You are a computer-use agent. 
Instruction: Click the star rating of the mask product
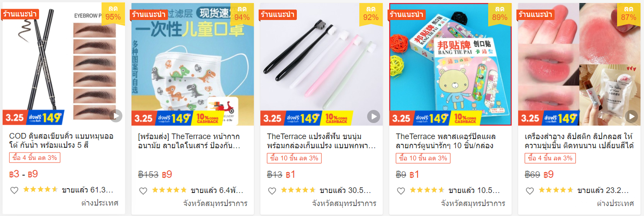click(x=169, y=190)
